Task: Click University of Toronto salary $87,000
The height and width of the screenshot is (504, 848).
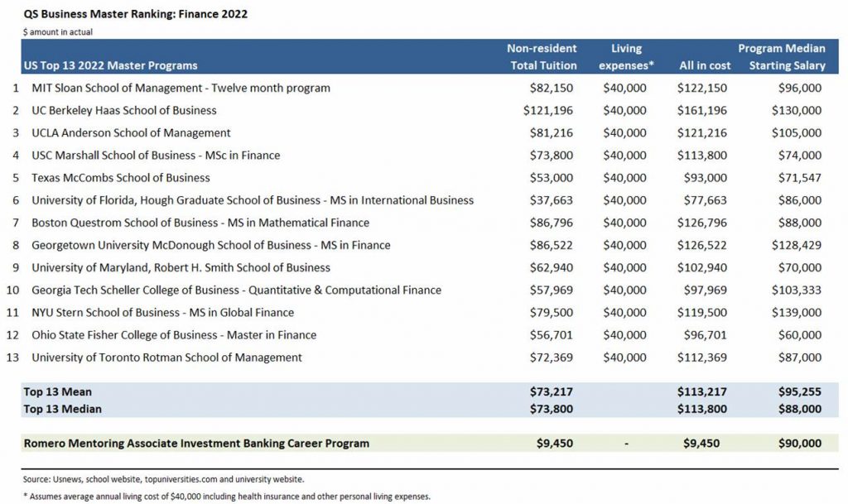Action: pos(800,358)
